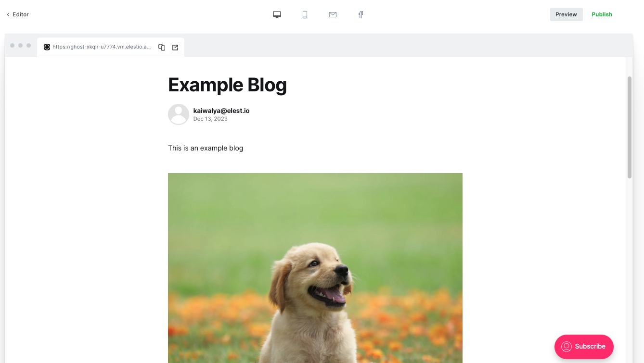Open the Facebook social share preview
The height and width of the screenshot is (363, 644).
point(361,14)
